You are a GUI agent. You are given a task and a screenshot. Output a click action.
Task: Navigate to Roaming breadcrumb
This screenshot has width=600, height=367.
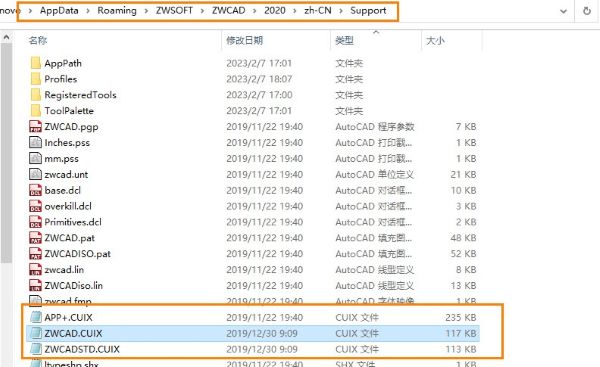click(x=117, y=10)
